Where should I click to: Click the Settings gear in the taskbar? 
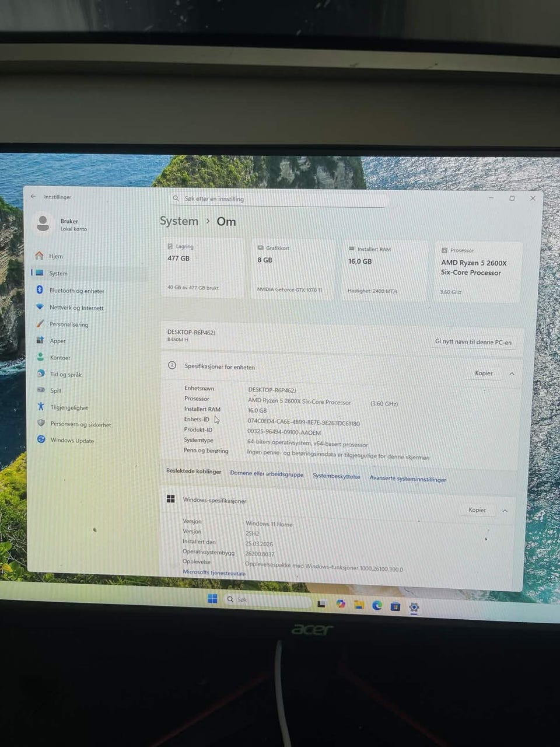(414, 607)
